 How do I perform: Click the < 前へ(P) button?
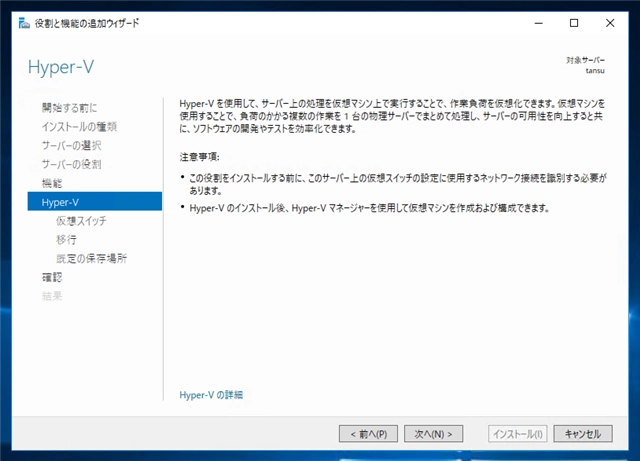click(368, 434)
